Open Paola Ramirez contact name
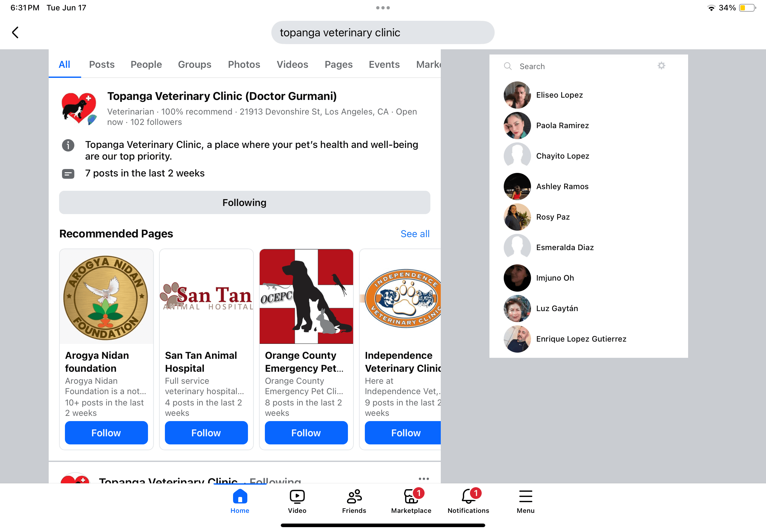Screen dimensions: 766x532 point(562,125)
